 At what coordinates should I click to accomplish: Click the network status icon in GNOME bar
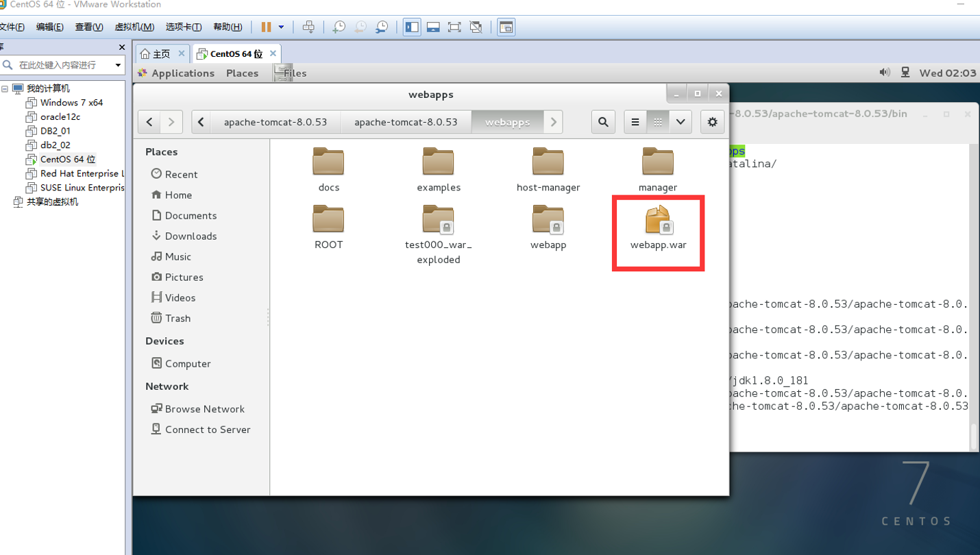point(905,72)
